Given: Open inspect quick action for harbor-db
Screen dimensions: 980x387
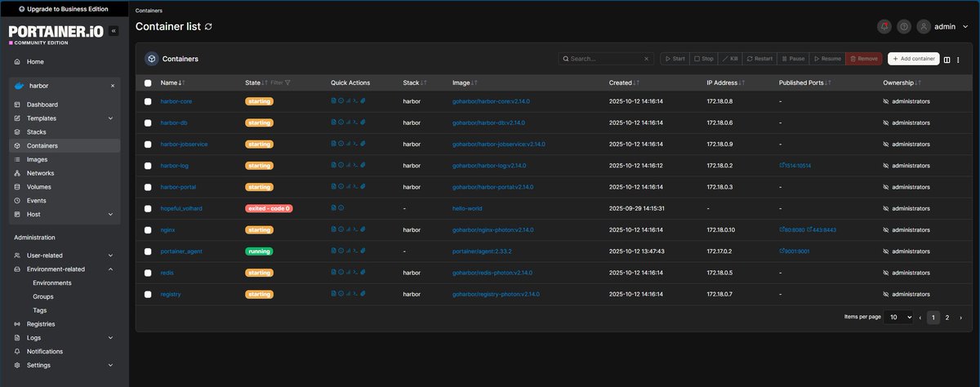Looking at the screenshot, I should (x=341, y=122).
